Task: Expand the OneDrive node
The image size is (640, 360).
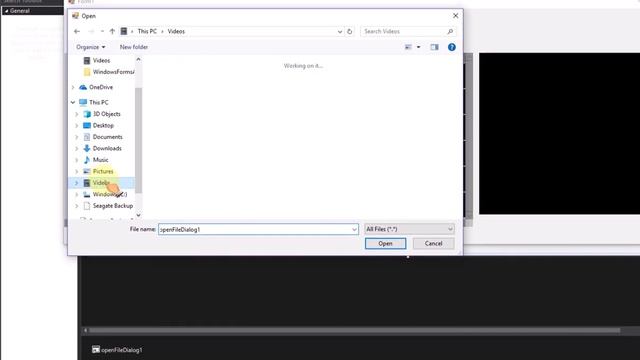Action: [x=73, y=87]
